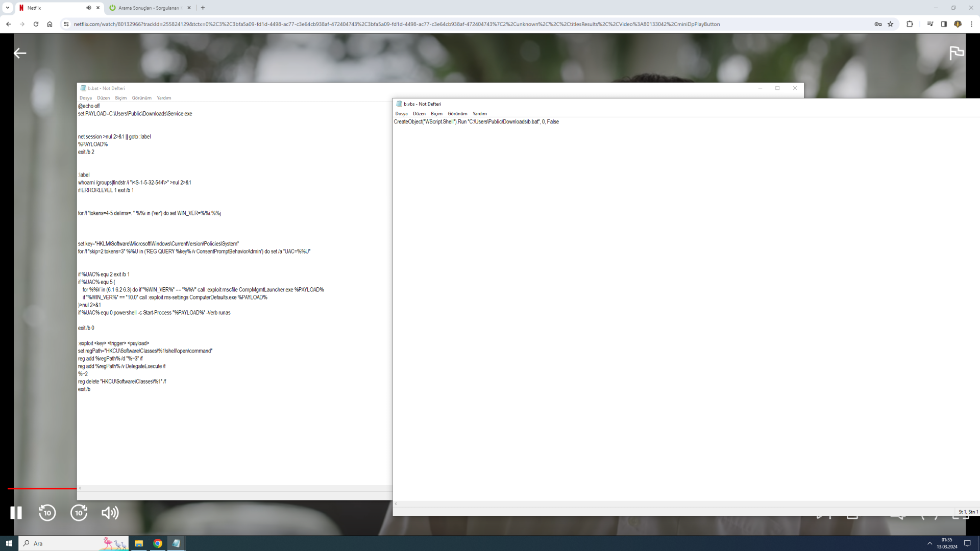Screen dimensions: 980x551
Task: Click the Netflix back arrow
Action: pyautogui.click(x=20, y=53)
